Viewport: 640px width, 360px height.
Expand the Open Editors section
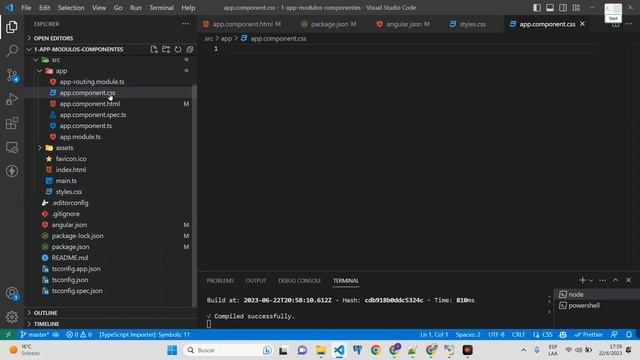pos(110,38)
